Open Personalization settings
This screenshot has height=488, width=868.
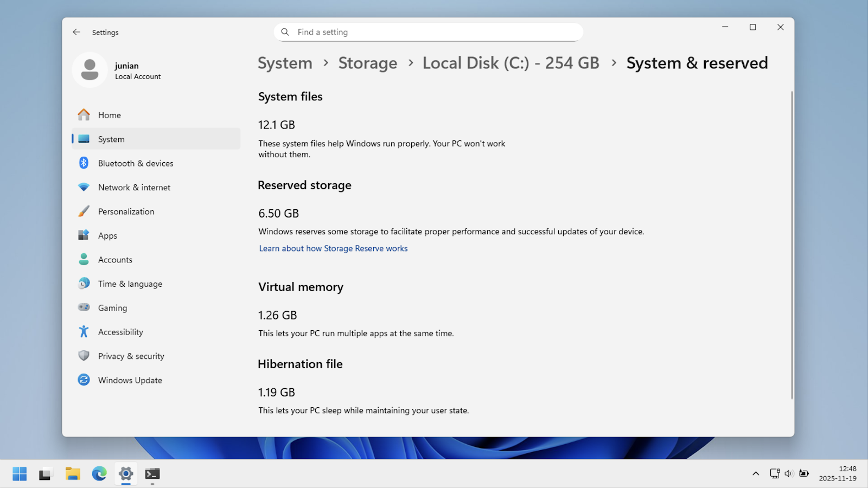pyautogui.click(x=156, y=211)
